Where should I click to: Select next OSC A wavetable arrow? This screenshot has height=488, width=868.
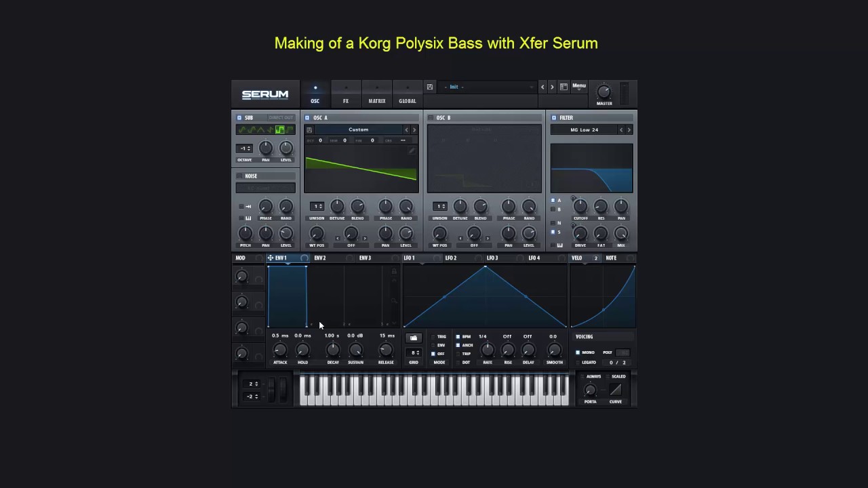414,129
